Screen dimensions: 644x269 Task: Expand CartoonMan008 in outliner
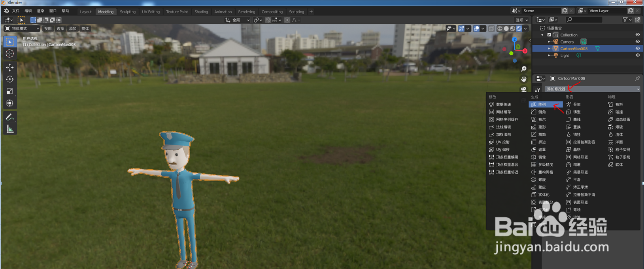[x=549, y=49]
